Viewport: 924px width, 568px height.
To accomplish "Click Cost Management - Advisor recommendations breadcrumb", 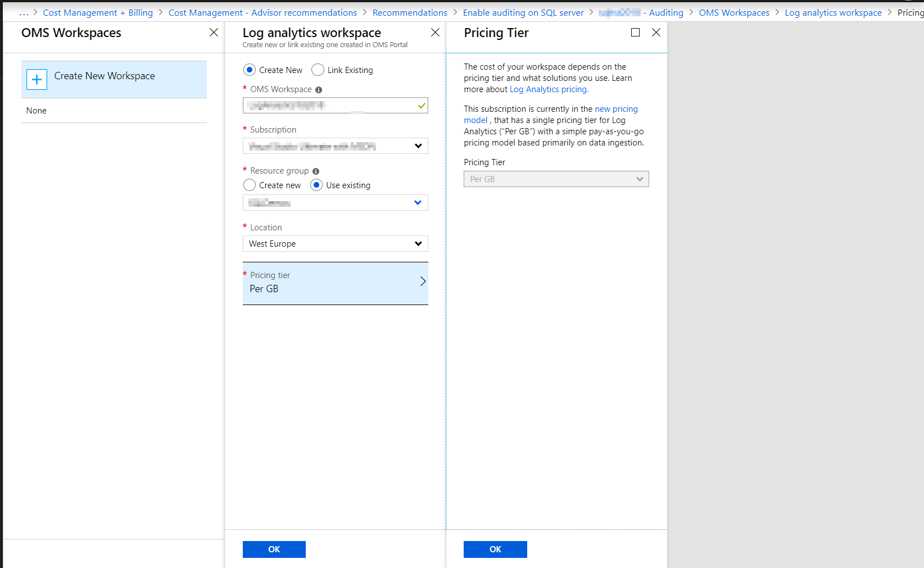I will (x=262, y=13).
